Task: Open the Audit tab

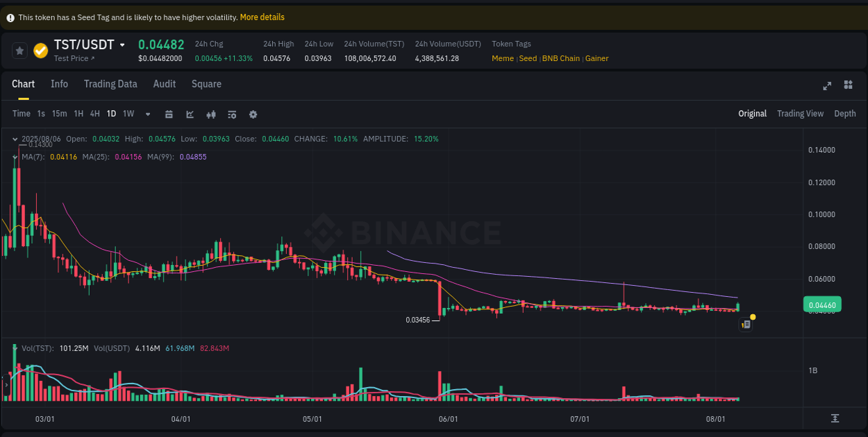Action: 165,84
